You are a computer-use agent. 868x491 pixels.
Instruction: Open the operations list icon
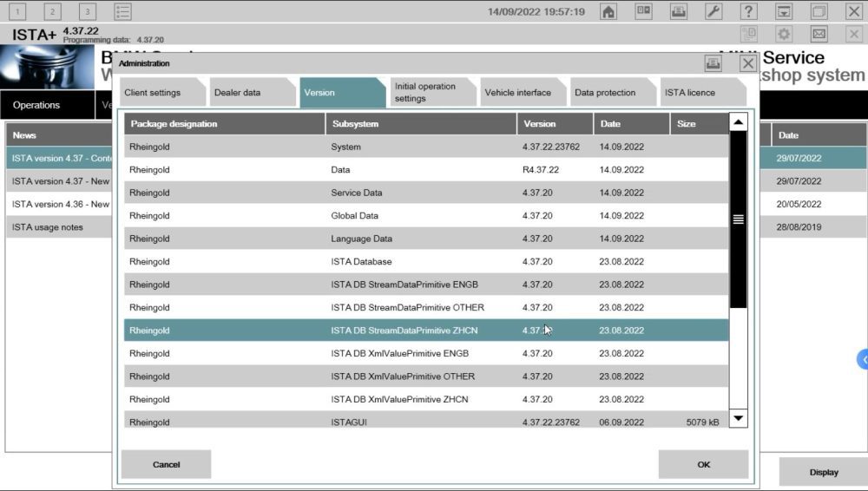[x=122, y=11]
